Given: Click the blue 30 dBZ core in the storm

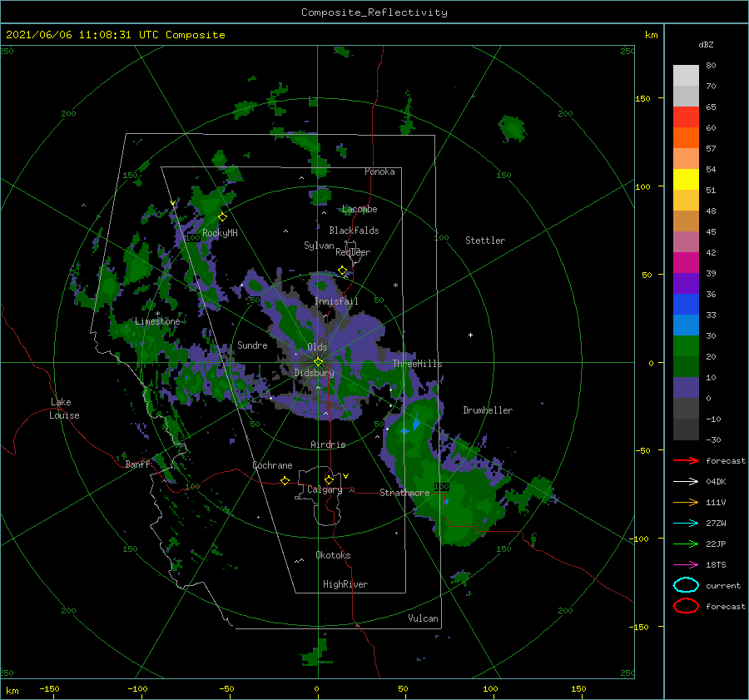Looking at the screenshot, I should point(416,424).
